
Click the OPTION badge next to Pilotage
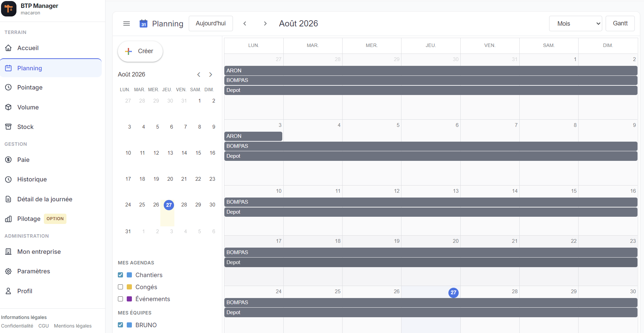55,219
